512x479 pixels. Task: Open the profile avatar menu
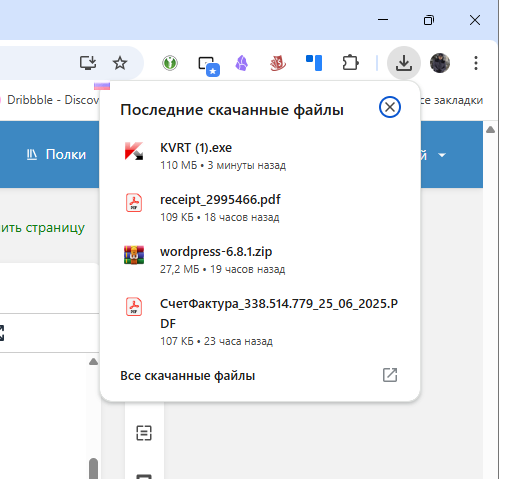(440, 63)
